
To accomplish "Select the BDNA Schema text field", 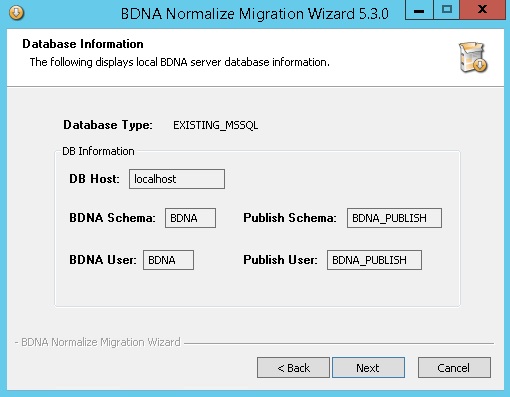I will (190, 218).
